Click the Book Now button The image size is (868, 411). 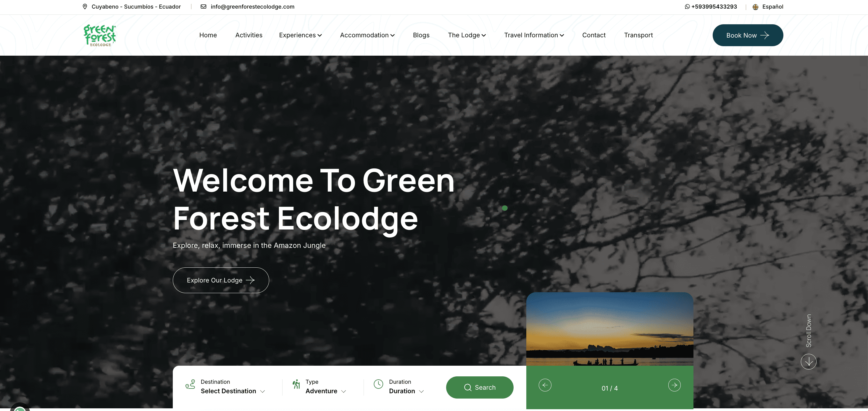coord(748,35)
